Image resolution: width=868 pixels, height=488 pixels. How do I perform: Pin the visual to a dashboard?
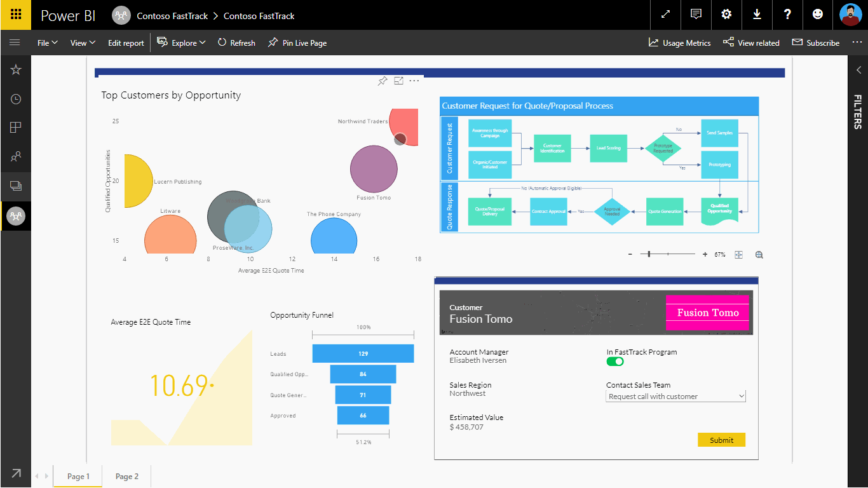[382, 81]
